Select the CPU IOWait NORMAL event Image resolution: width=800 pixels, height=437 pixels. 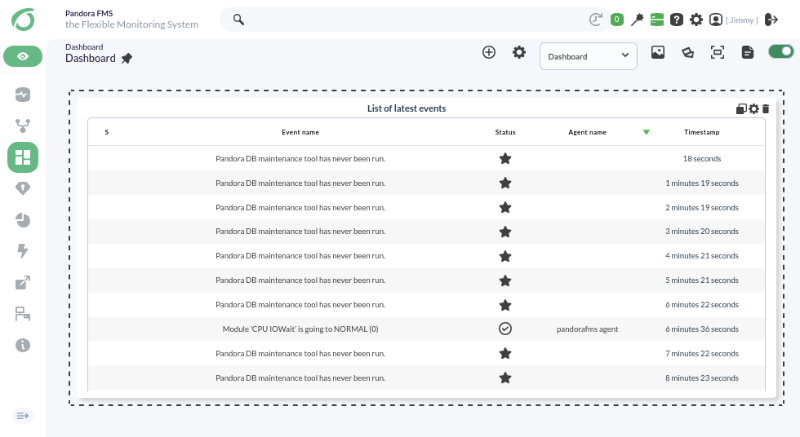pos(300,329)
